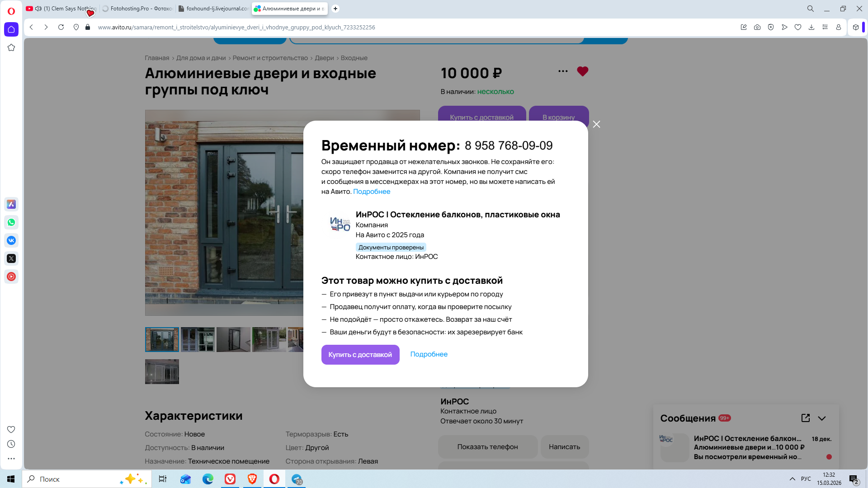868x488 pixels.
Task: Close the temporary phone number popup
Action: click(596, 124)
